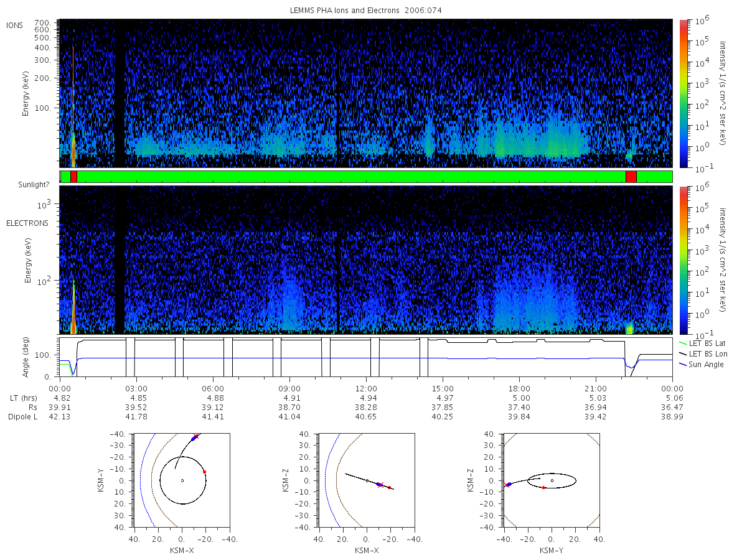
Task: Click the first red block in the Sunlight bar
Action: click(73, 177)
